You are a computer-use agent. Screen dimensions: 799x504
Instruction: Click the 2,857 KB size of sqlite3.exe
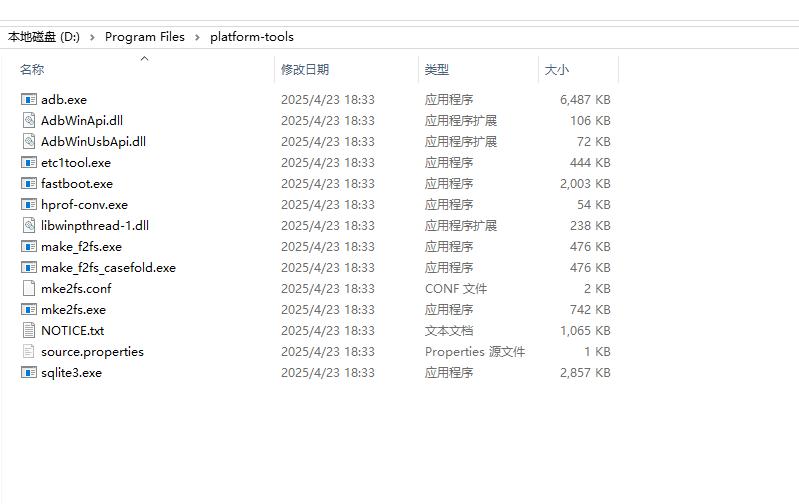(x=585, y=373)
